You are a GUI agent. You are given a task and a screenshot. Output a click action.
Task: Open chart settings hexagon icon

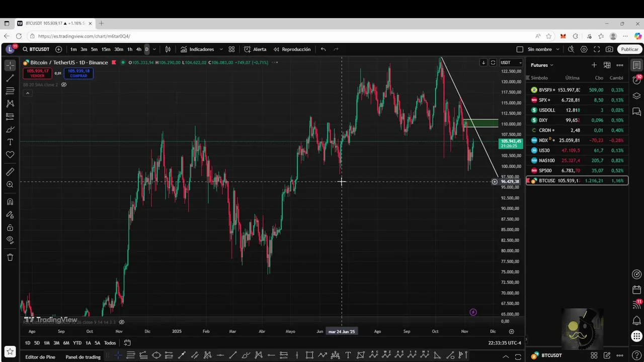click(x=584, y=49)
